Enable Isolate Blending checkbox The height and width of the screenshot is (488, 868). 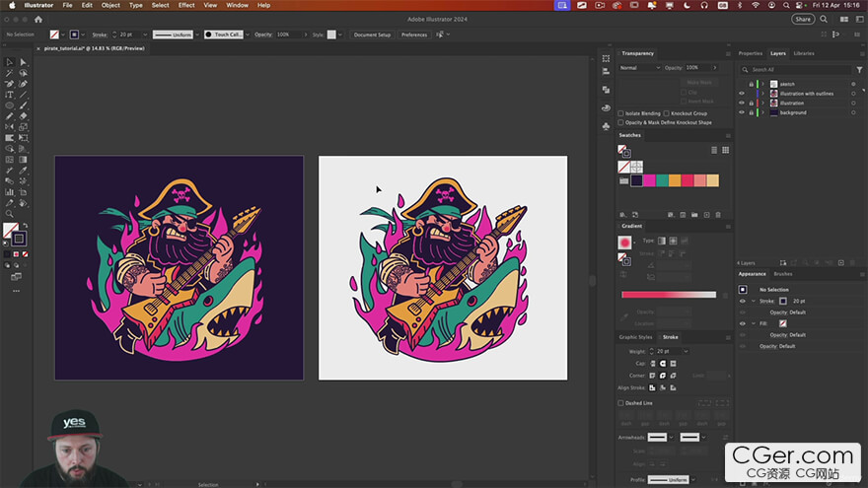click(620, 113)
